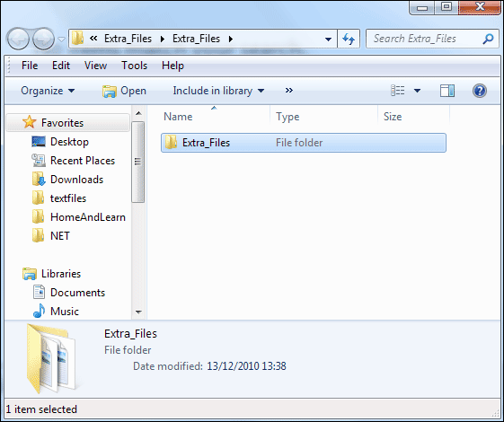Open Include in library dropdown
The height and width of the screenshot is (422, 504).
click(218, 91)
